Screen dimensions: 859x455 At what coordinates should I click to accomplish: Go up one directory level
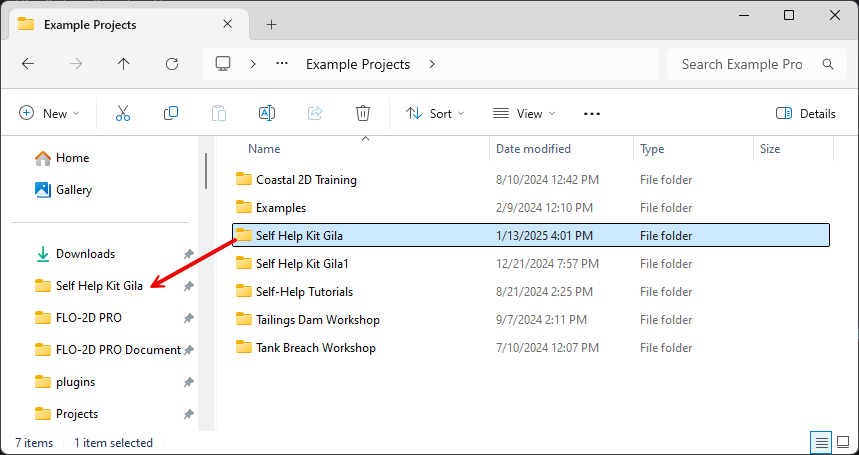tap(124, 64)
